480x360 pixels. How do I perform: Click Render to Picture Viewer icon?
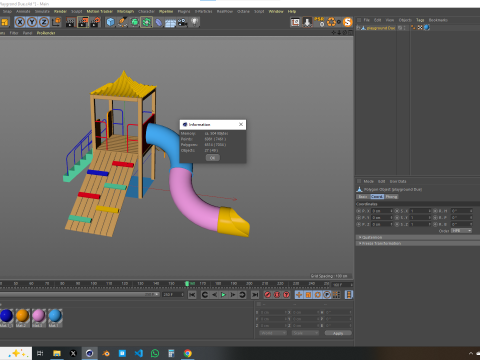click(x=83, y=22)
